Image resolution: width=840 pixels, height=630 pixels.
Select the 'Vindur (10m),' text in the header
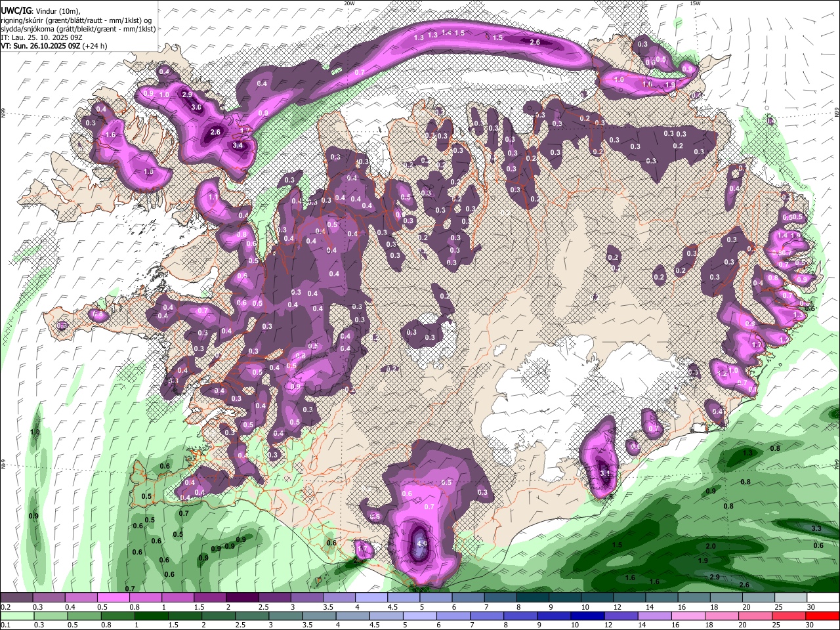(57, 10)
